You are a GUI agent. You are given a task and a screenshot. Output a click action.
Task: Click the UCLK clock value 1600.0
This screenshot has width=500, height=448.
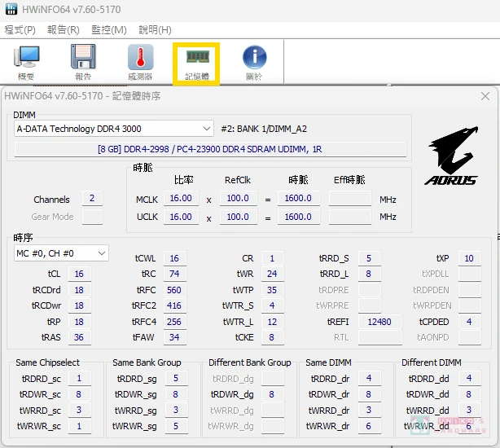coord(299,217)
